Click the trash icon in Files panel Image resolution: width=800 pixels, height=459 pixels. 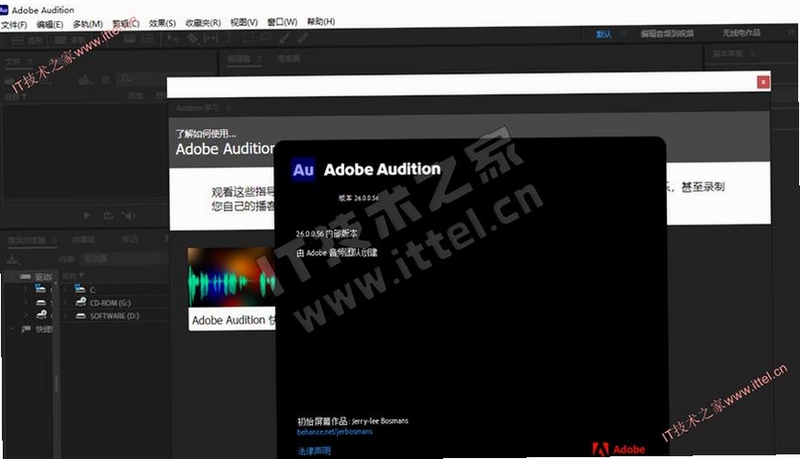105,80
